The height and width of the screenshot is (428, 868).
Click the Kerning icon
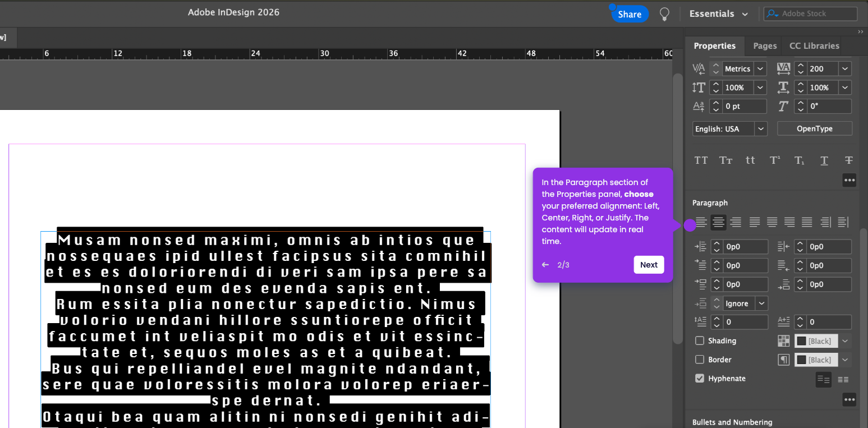coord(699,68)
